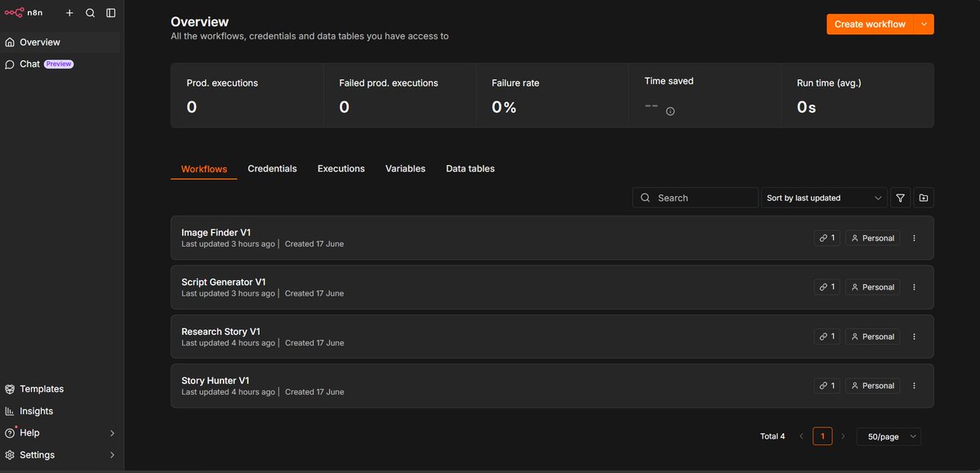Open Chat in the sidebar

(61, 64)
